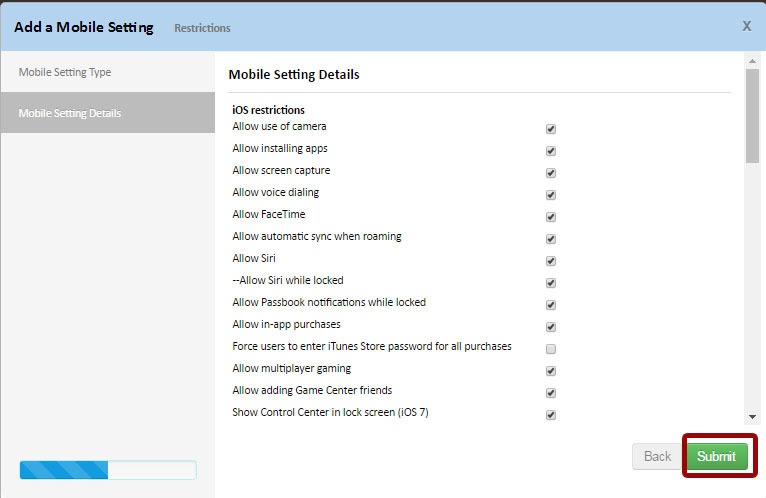The height and width of the screenshot is (498, 766).
Task: Disable Allow Siri checkbox
Action: click(551, 261)
